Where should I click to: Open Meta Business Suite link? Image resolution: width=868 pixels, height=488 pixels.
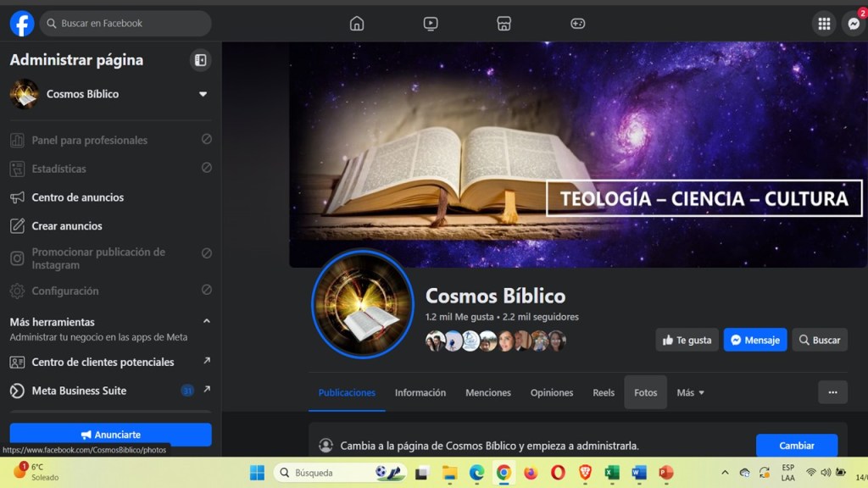(x=79, y=391)
